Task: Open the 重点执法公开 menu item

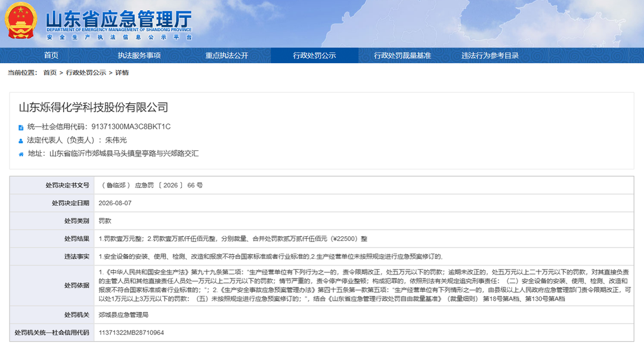Action: point(227,55)
